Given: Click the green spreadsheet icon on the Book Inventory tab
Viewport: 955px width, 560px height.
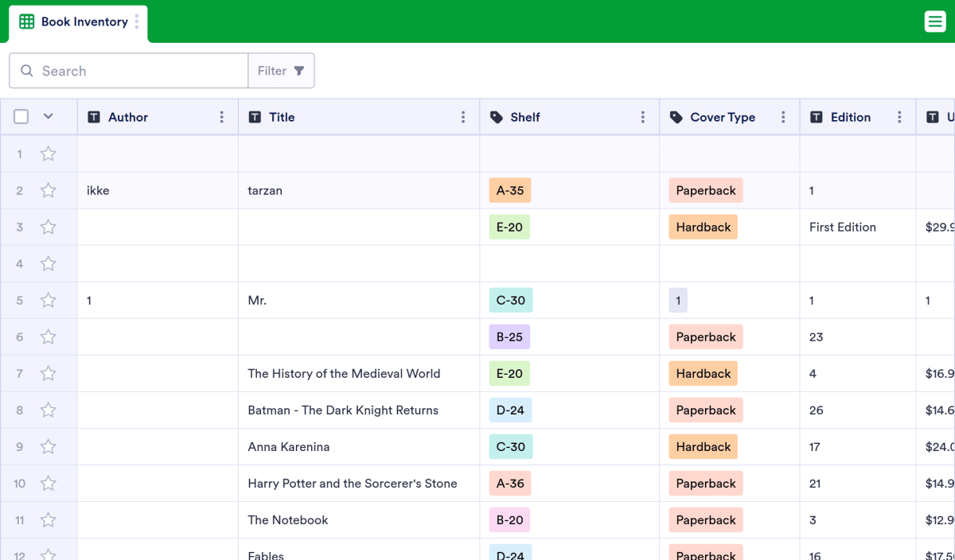Looking at the screenshot, I should (x=26, y=21).
